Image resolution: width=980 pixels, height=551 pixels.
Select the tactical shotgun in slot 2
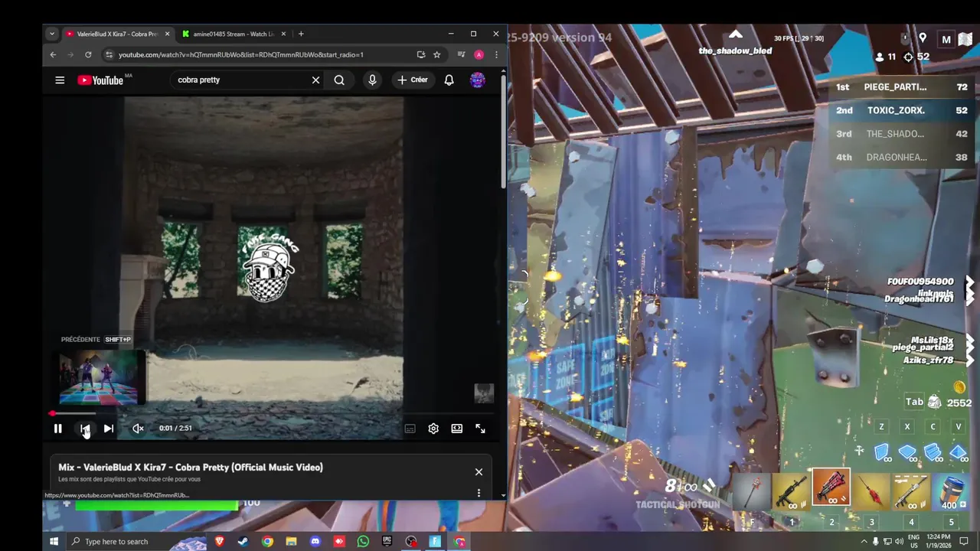click(831, 488)
